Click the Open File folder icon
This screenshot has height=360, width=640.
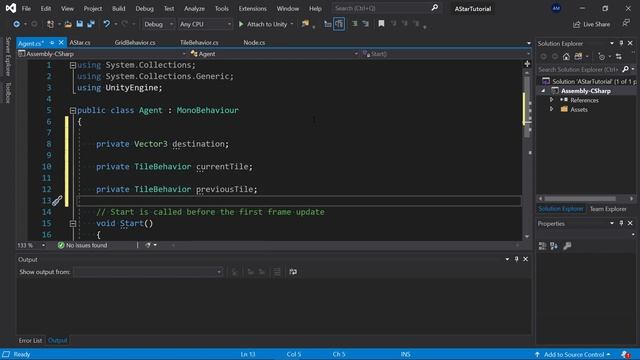68,24
